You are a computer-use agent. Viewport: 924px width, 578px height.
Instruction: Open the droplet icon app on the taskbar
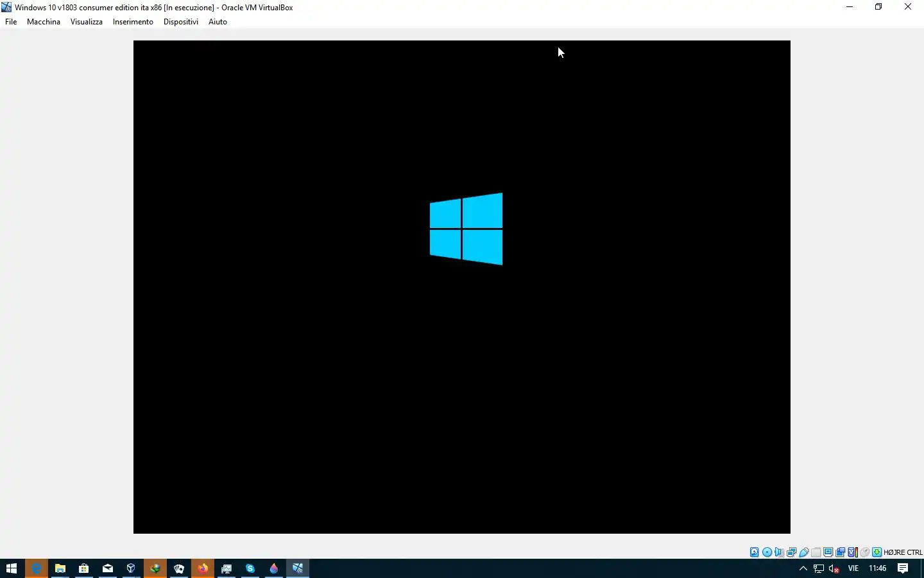click(x=274, y=568)
